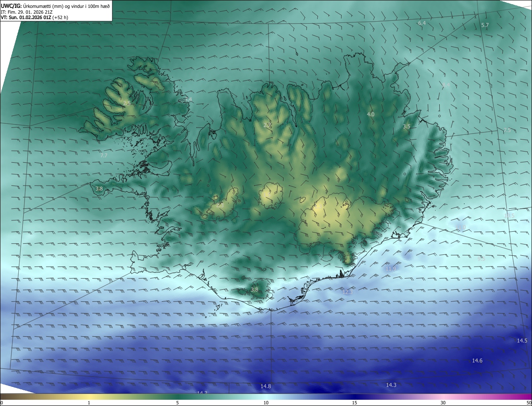532x406 pixels.
Task: Click the 6.4 value label on the map
Action: (x=422, y=23)
